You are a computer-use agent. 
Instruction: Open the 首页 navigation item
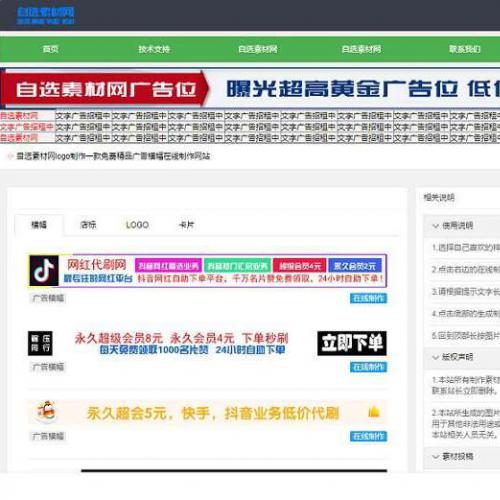pos(51,49)
